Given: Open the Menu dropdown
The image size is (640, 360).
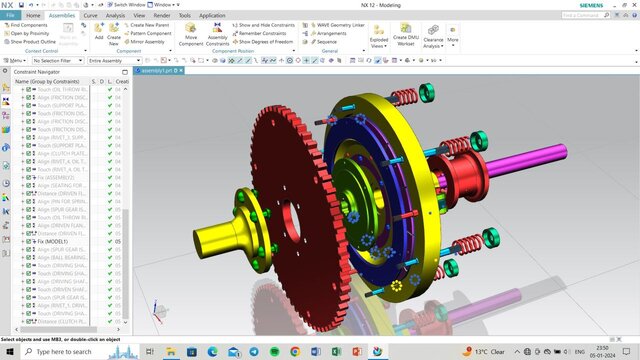Looking at the screenshot, I should click(15, 60).
